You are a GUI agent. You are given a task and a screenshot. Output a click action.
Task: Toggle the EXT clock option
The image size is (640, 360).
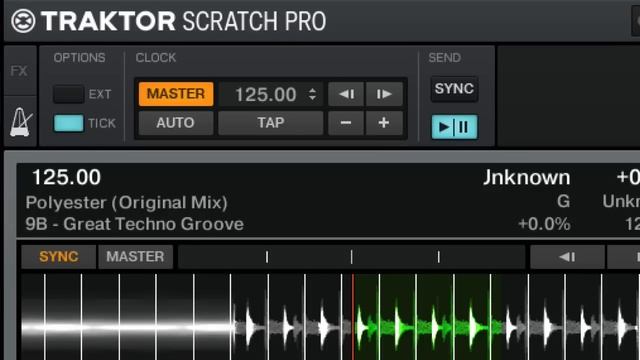69,94
